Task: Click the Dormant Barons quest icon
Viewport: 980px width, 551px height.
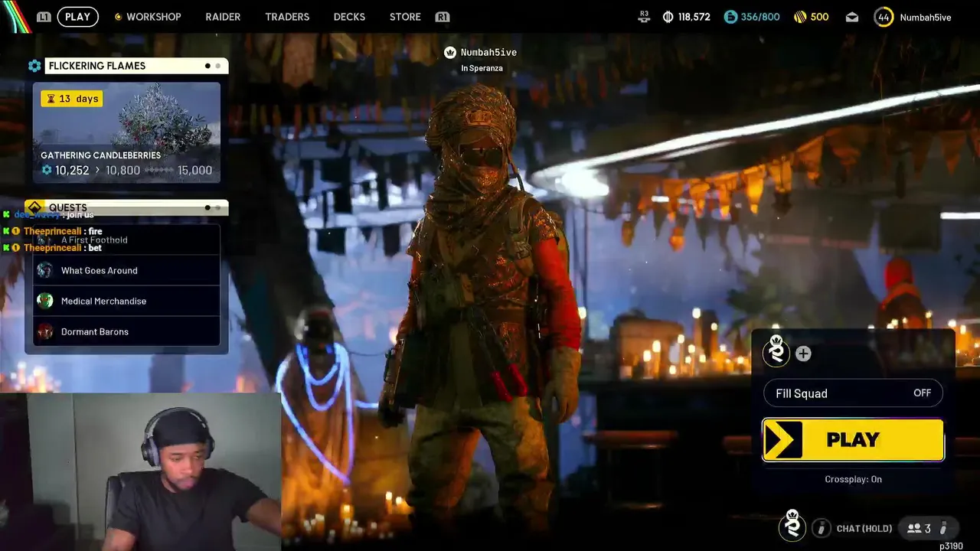Action: (x=45, y=331)
